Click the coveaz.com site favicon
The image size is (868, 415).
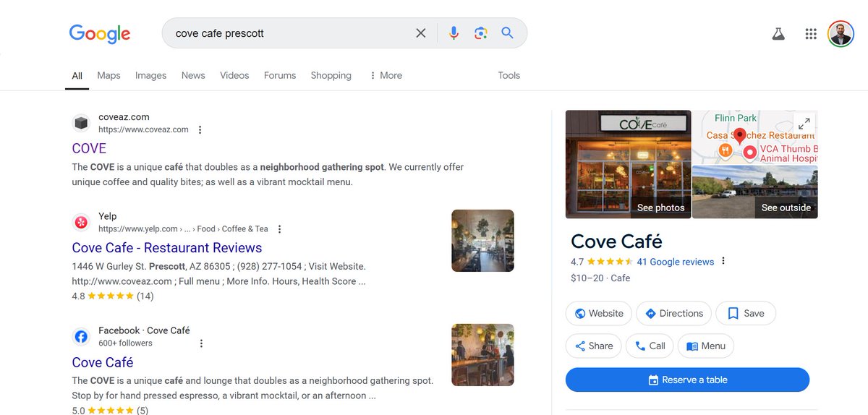pyautogui.click(x=82, y=124)
